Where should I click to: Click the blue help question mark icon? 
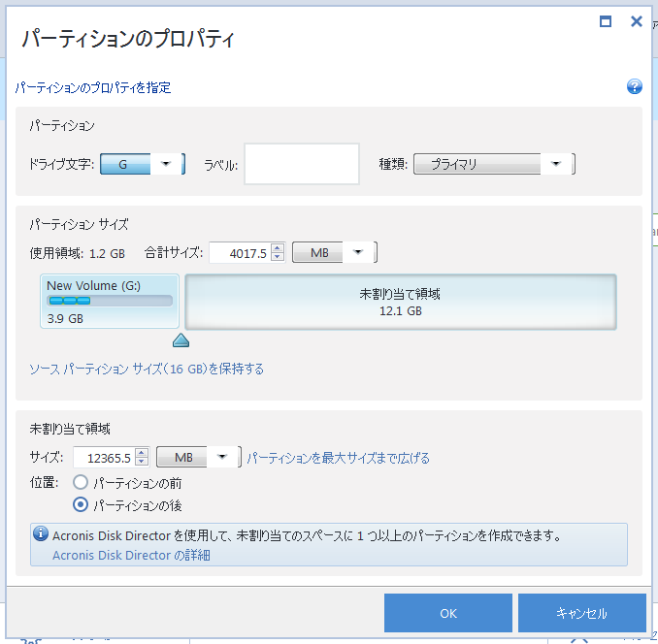pyautogui.click(x=635, y=86)
